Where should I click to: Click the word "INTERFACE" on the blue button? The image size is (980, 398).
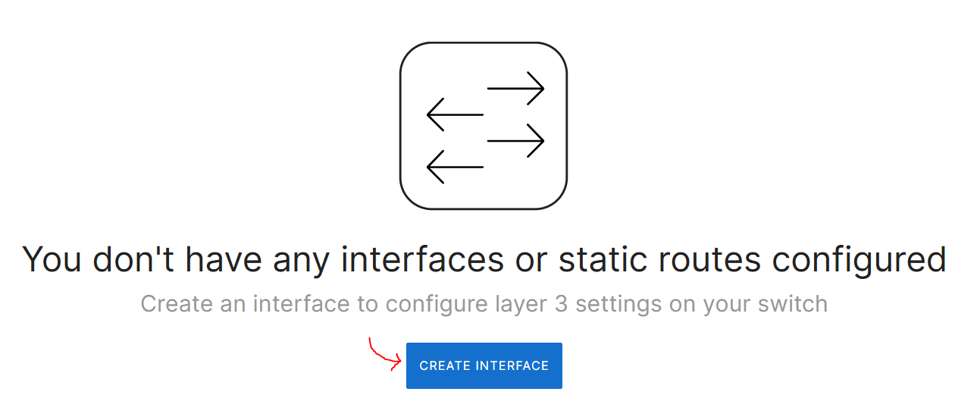coord(511,365)
